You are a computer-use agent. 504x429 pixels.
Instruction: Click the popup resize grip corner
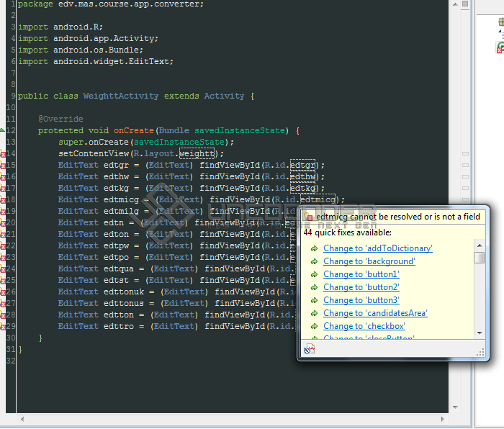pyautogui.click(x=480, y=353)
